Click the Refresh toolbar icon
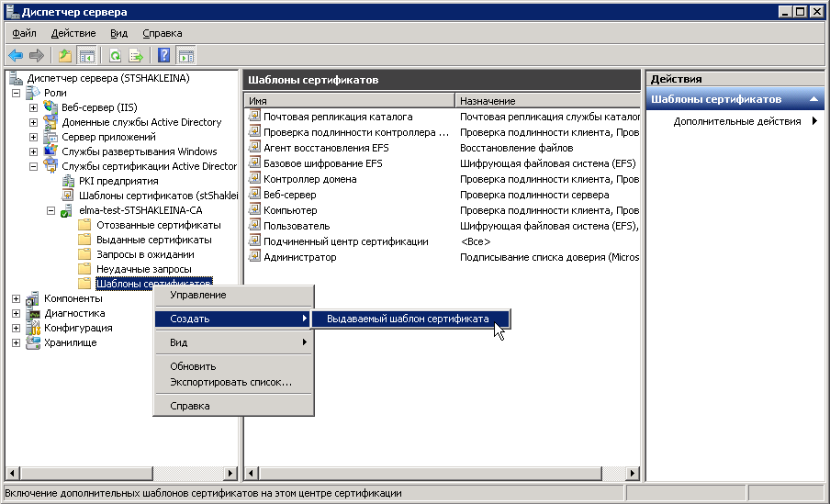Image resolution: width=830 pixels, height=504 pixels. (116, 55)
